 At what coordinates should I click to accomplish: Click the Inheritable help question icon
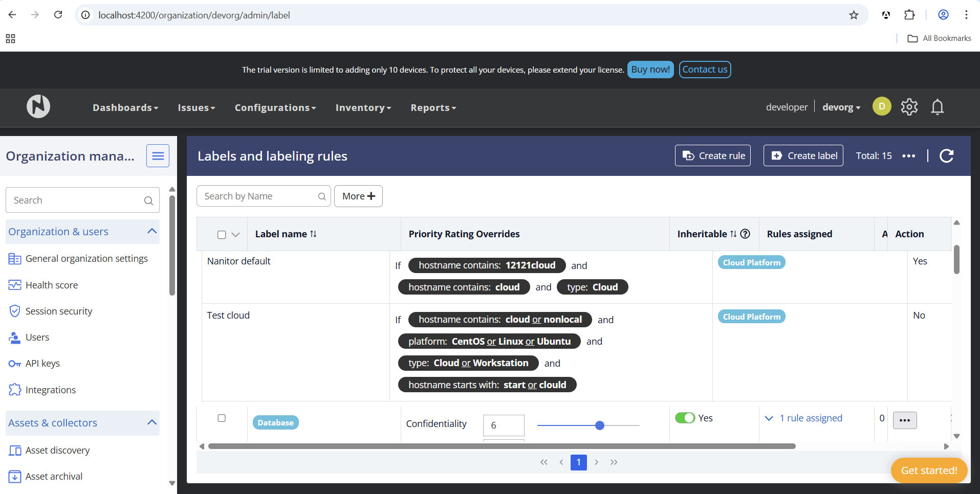746,234
